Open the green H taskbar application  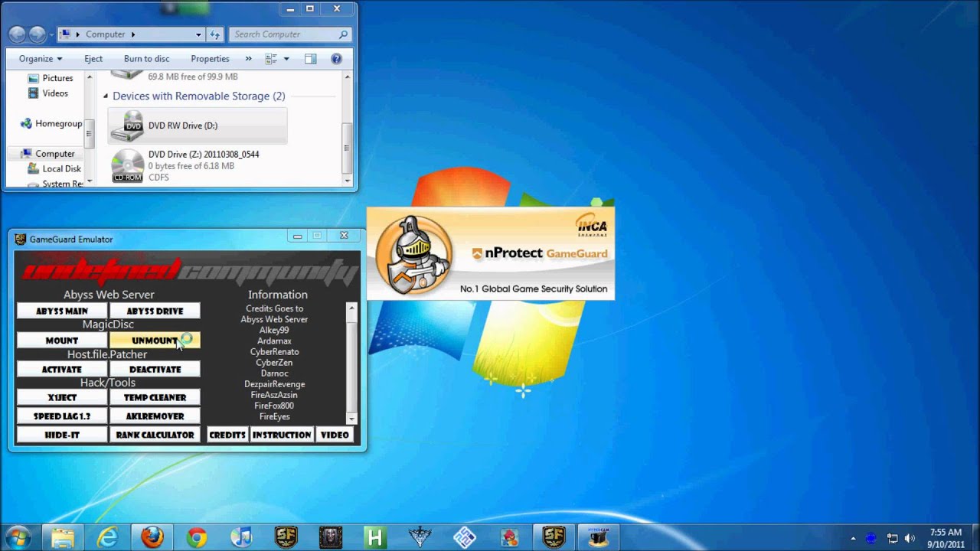(374, 537)
